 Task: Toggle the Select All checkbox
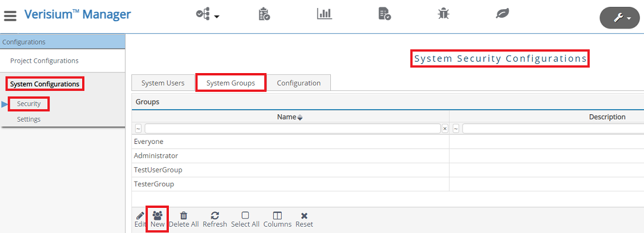pyautogui.click(x=245, y=216)
